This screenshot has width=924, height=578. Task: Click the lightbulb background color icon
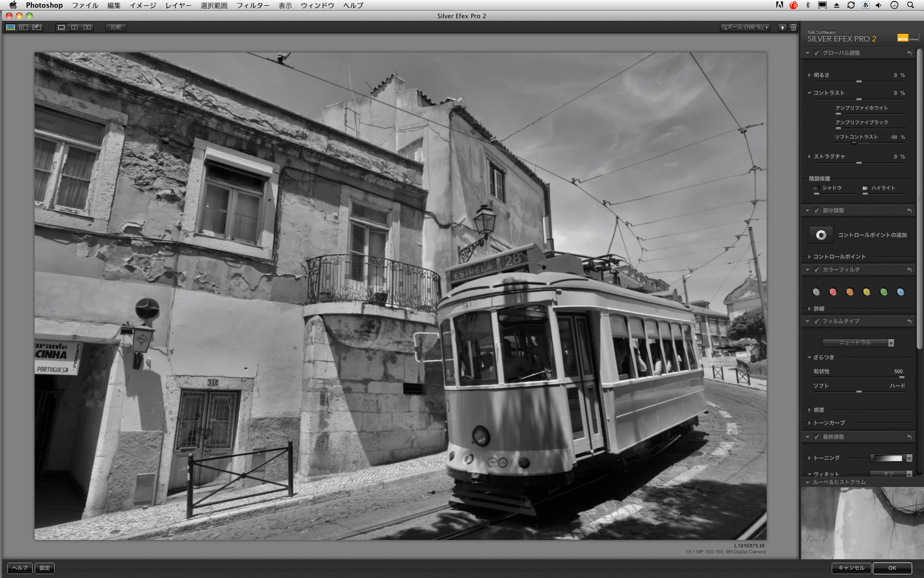(783, 27)
